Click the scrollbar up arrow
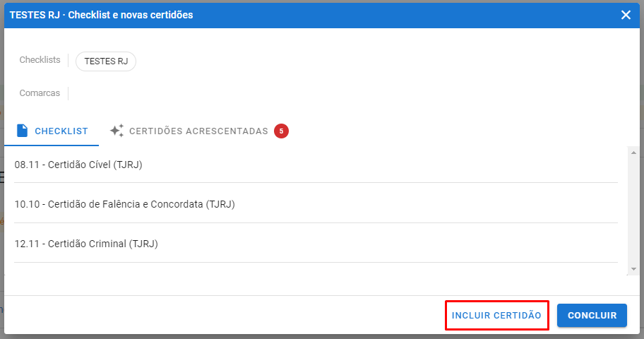The image size is (644, 339). click(x=633, y=153)
